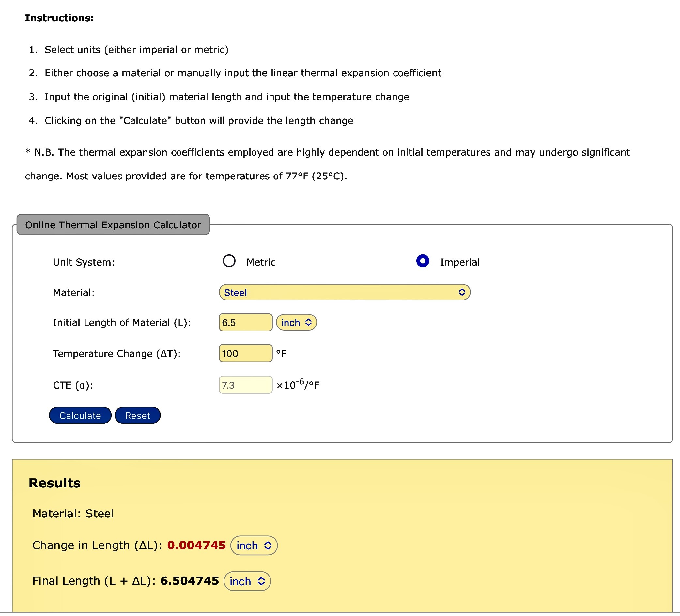
Task: Click the Online Thermal Expansion Calculator title tab
Action: (x=113, y=225)
